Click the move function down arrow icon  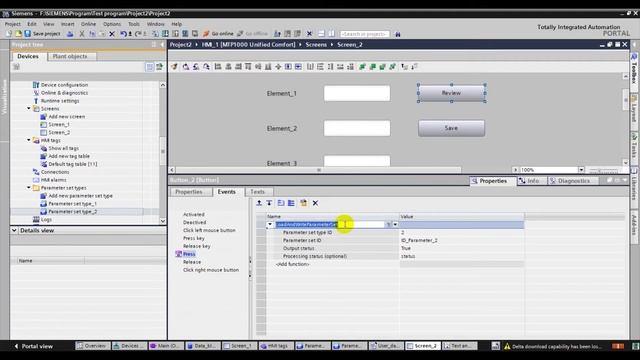coord(269,203)
